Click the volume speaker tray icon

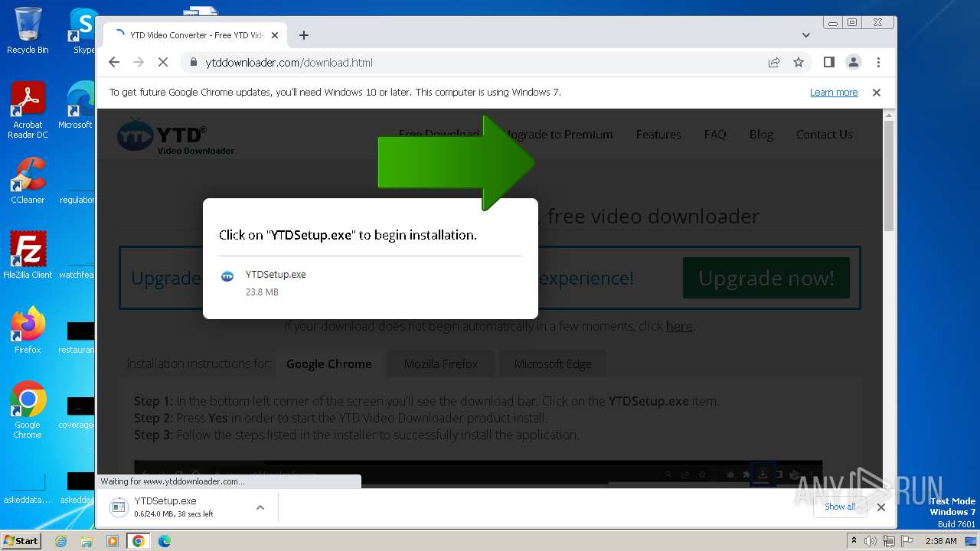(x=871, y=541)
